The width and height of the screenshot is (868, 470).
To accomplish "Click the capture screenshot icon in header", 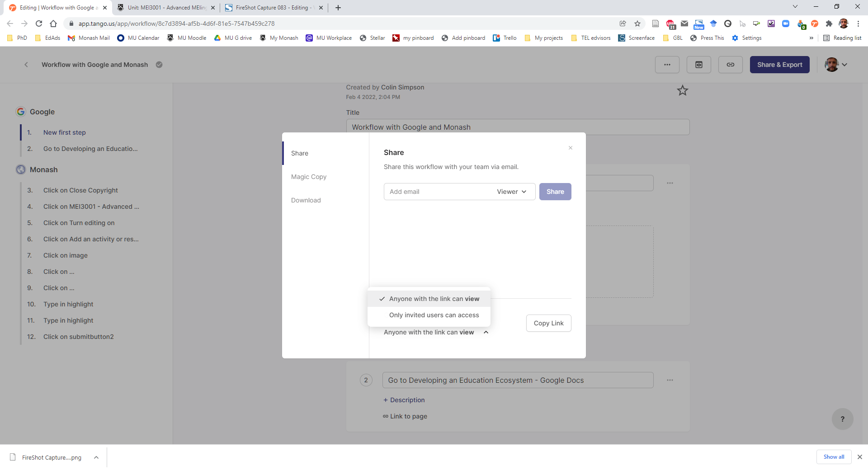I will (x=699, y=65).
